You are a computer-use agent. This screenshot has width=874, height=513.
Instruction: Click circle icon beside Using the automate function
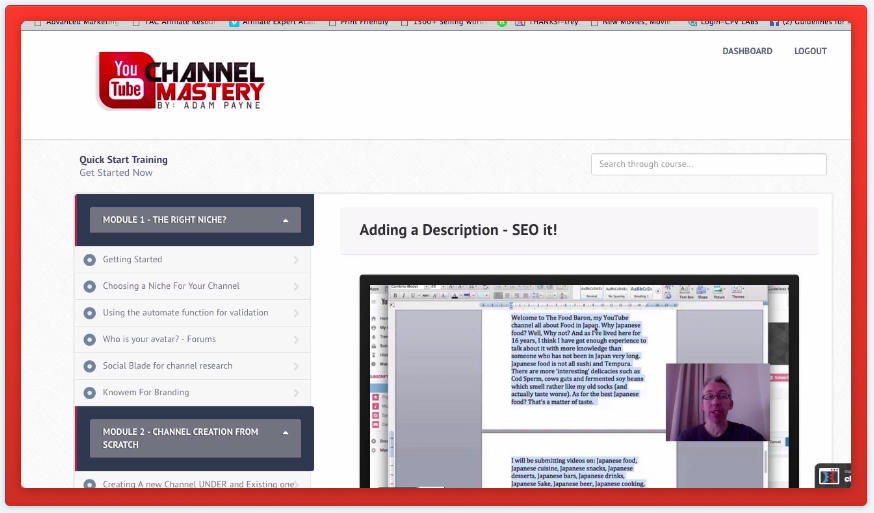[89, 313]
